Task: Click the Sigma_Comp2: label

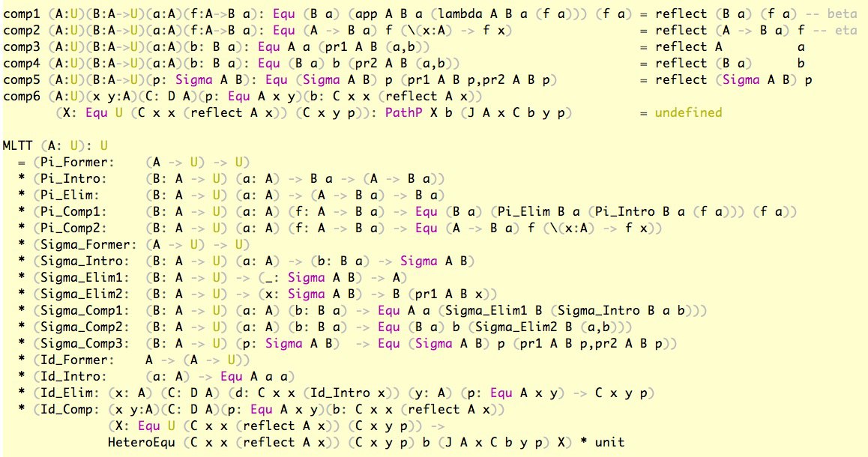Action: 85,327
